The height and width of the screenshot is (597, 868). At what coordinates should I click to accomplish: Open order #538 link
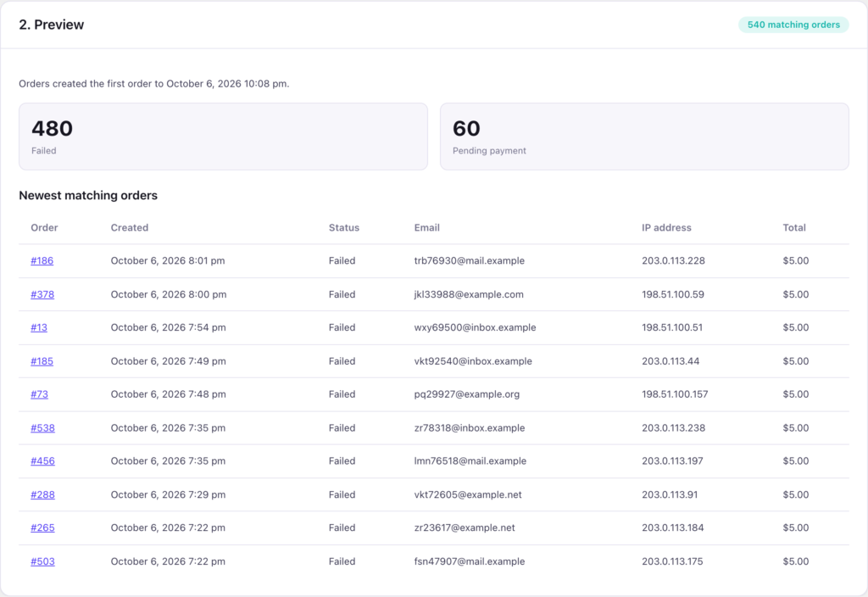[x=42, y=428]
